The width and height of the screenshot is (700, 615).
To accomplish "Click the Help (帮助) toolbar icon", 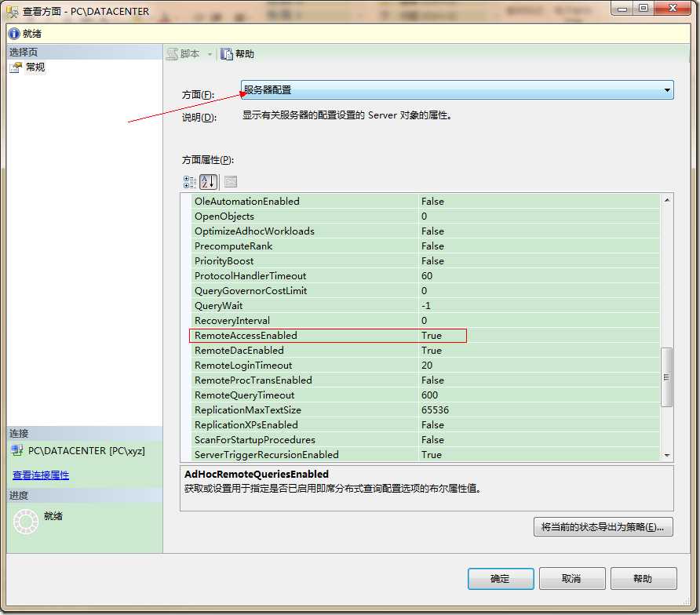I will point(227,54).
